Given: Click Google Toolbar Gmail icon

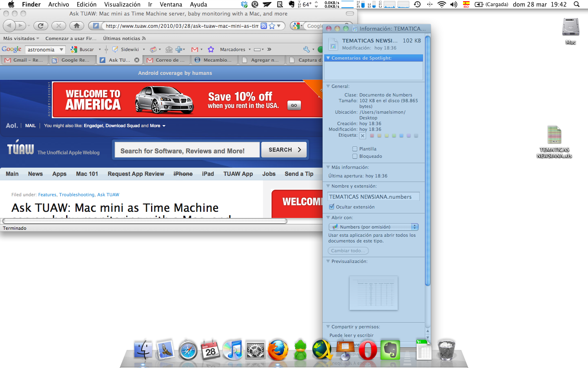Looking at the screenshot, I should (195, 49).
